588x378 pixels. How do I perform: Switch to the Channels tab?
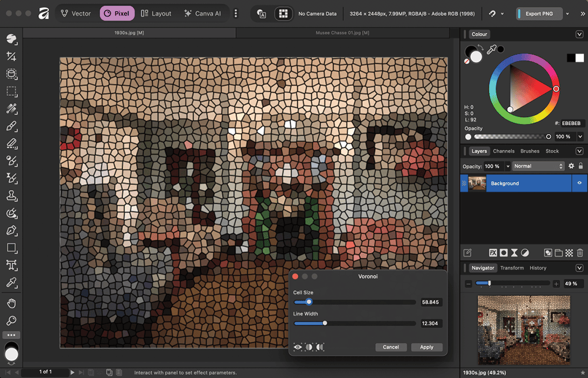tap(503, 151)
